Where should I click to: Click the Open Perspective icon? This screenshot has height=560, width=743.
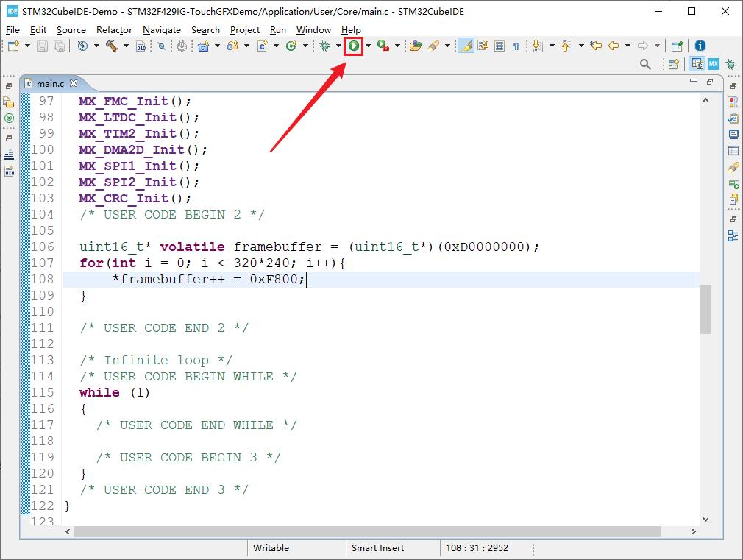tap(673, 65)
